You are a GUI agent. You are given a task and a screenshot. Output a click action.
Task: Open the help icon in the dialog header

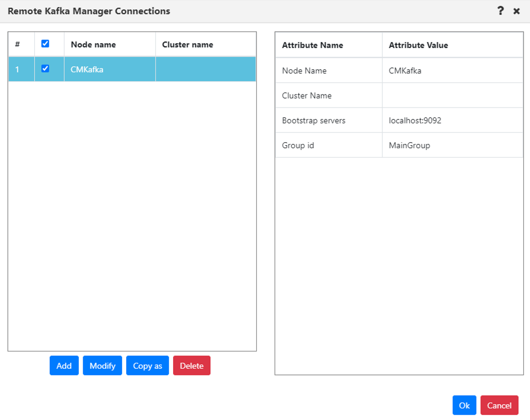click(x=500, y=11)
